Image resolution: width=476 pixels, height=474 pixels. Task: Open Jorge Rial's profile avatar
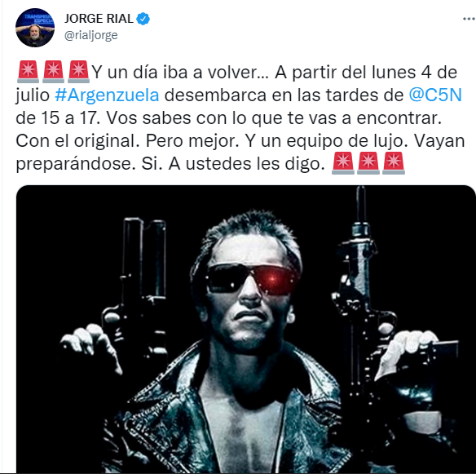click(35, 28)
